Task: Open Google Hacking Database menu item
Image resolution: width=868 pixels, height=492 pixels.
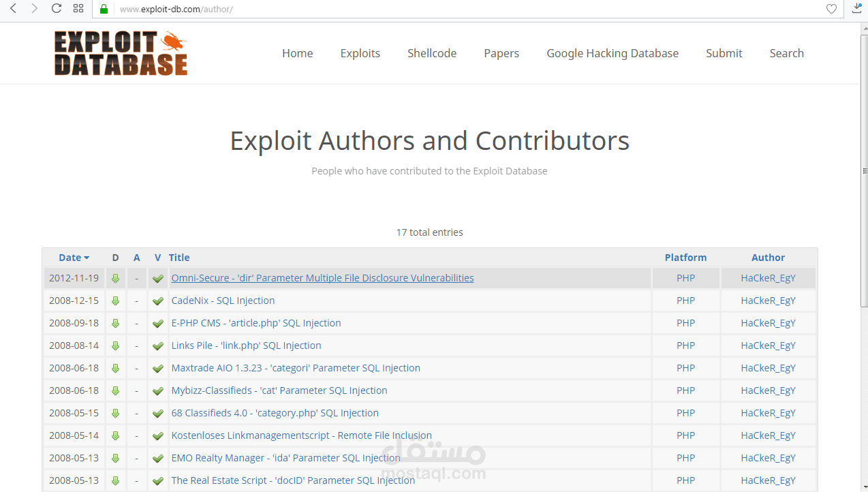Action: coord(613,53)
